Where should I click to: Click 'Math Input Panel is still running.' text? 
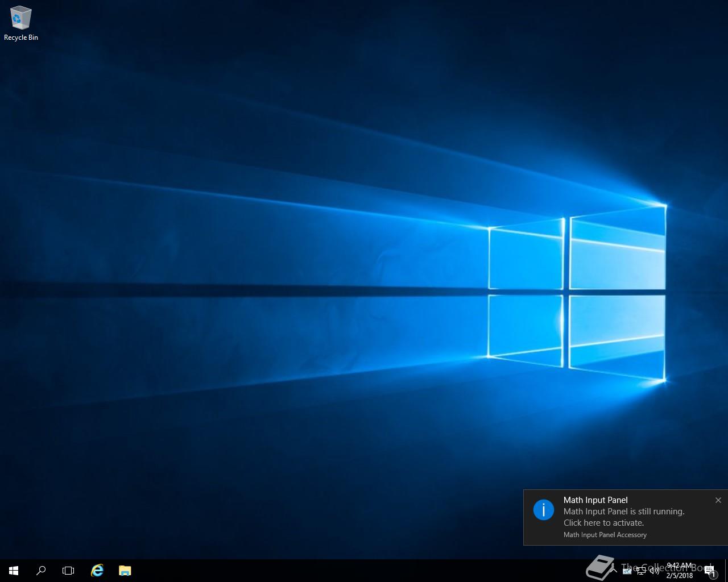(x=624, y=512)
